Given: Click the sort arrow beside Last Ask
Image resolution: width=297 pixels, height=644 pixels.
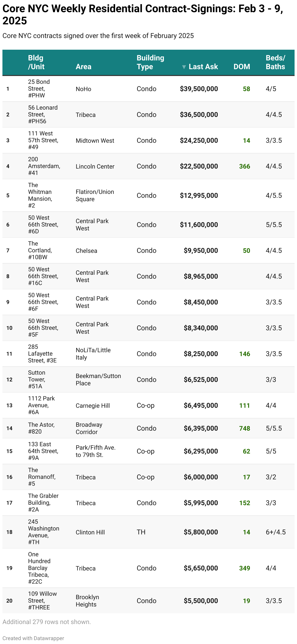Looking at the screenshot, I should (184, 67).
